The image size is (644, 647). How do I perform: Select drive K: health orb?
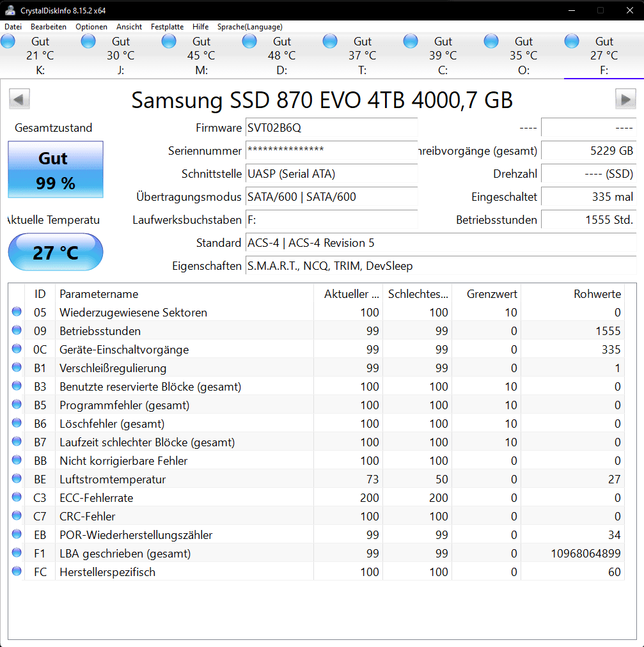pyautogui.click(x=8, y=42)
